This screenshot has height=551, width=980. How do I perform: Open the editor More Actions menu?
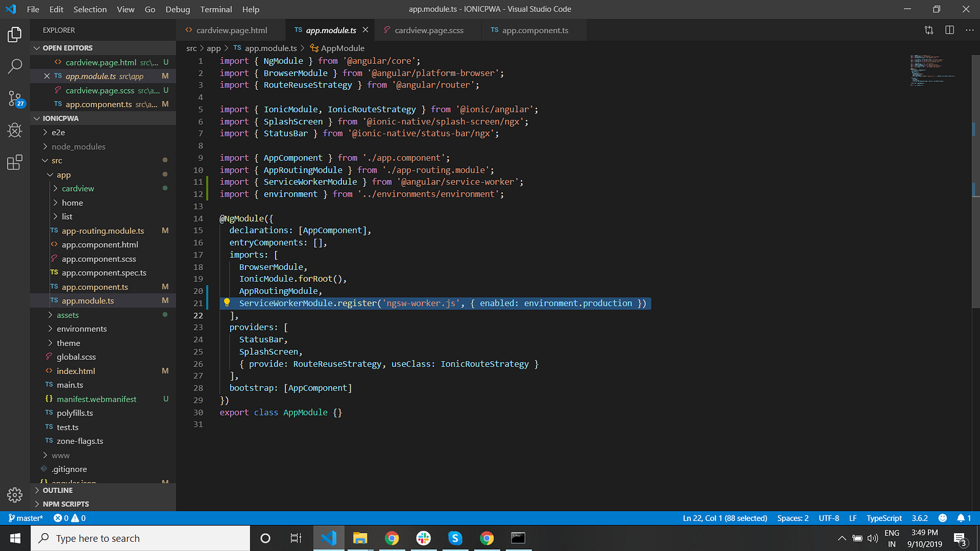[970, 30]
